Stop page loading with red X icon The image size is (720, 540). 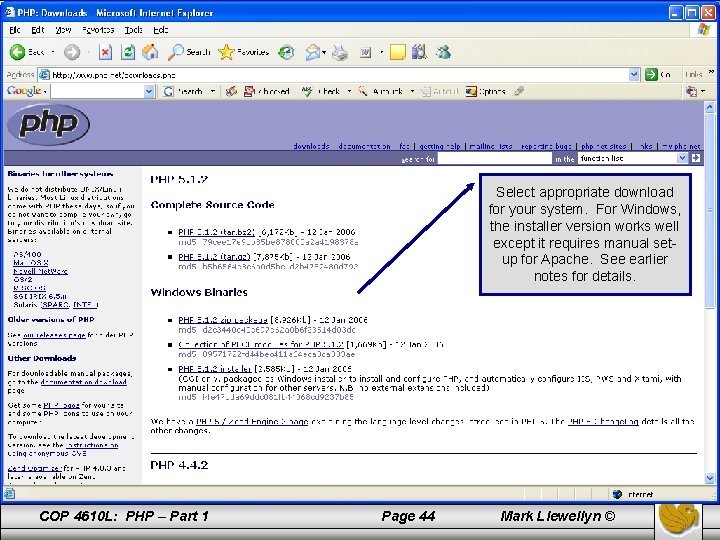(105, 52)
